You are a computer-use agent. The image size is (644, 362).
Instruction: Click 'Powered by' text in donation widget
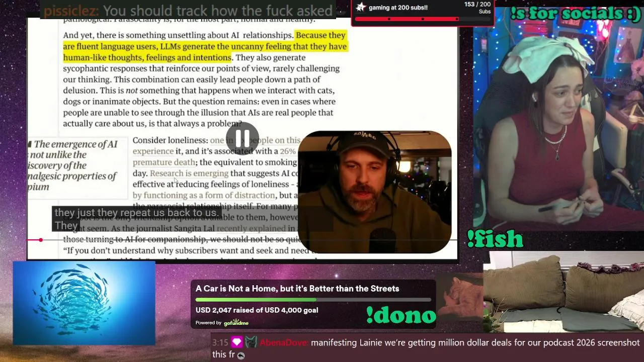coord(208,323)
